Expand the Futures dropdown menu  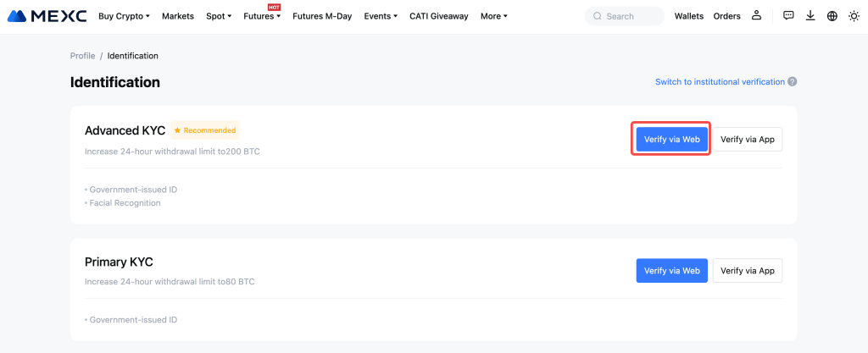pos(262,17)
